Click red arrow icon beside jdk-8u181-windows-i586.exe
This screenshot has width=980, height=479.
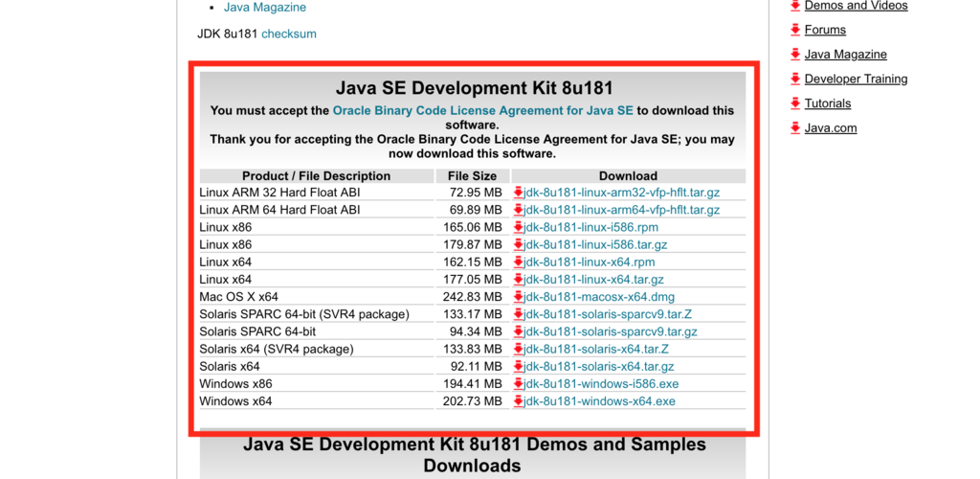tap(518, 384)
